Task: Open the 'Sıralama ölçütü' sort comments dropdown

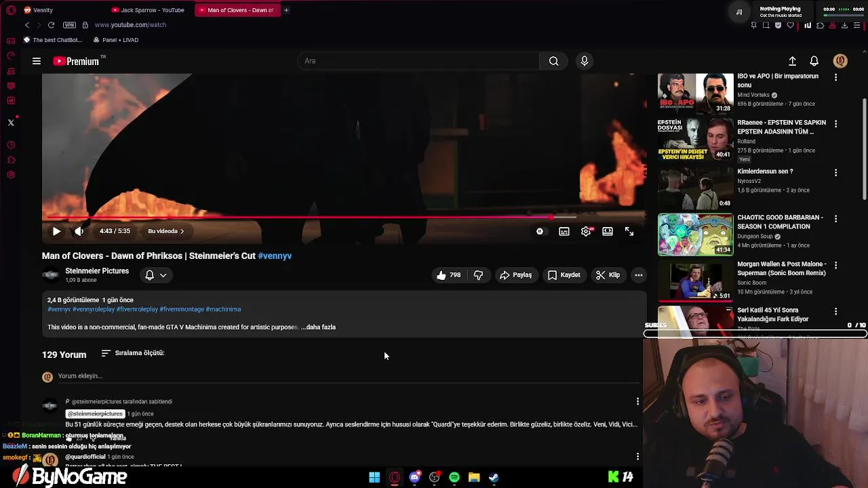Action: (133, 353)
